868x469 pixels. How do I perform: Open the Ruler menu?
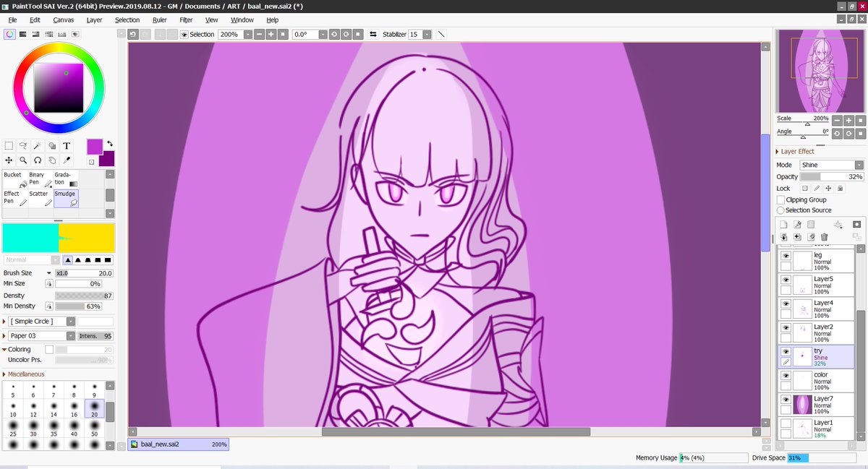coord(159,20)
